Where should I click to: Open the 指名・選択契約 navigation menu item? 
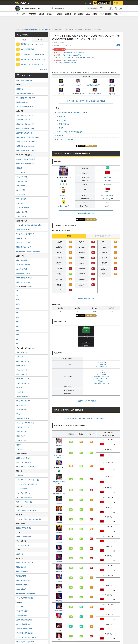tap(79, 14)
